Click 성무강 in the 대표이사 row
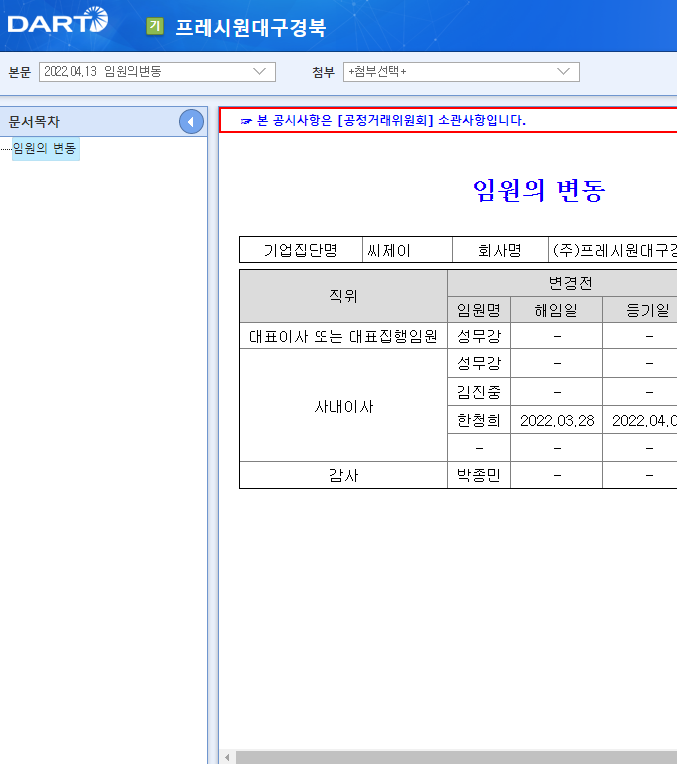The width and height of the screenshot is (677, 764). [479, 336]
